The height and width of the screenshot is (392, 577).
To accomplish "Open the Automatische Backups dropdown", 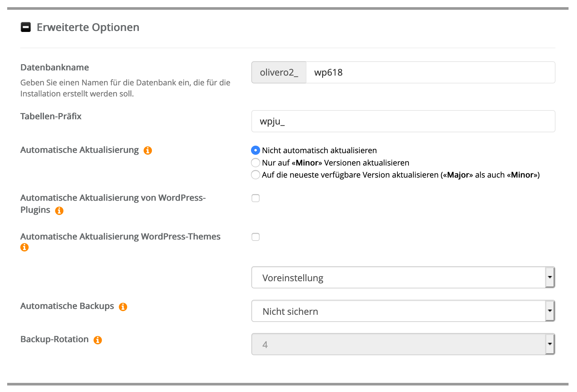I will tap(391, 311).
